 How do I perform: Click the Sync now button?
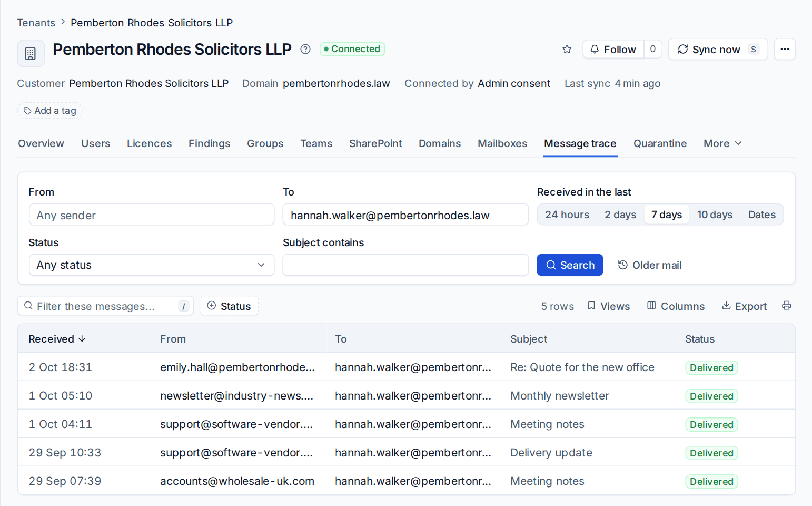718,49
